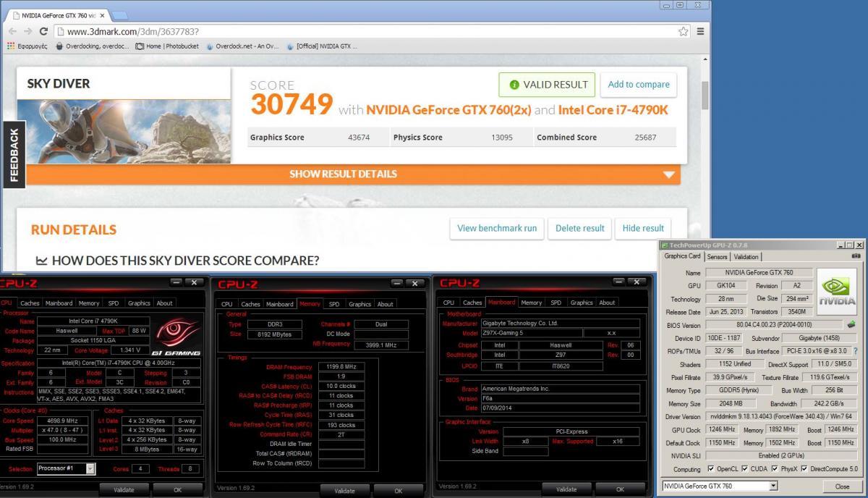Click the VALID RESULT badge

coord(547,85)
